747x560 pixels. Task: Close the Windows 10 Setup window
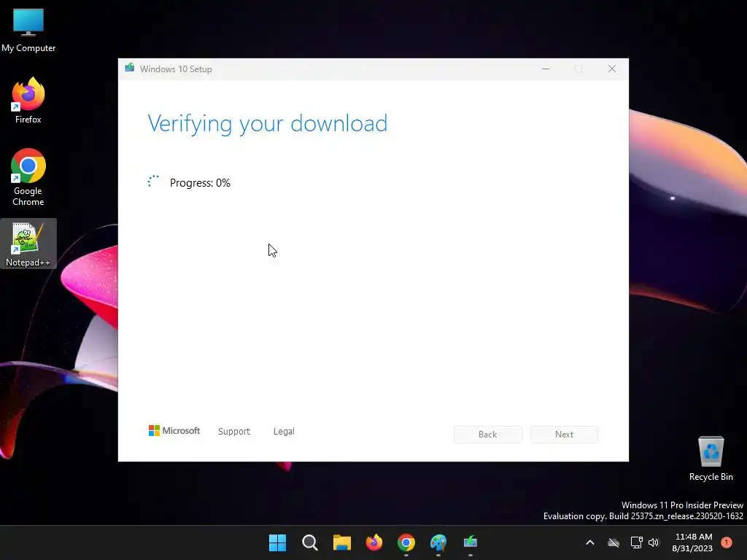click(612, 69)
